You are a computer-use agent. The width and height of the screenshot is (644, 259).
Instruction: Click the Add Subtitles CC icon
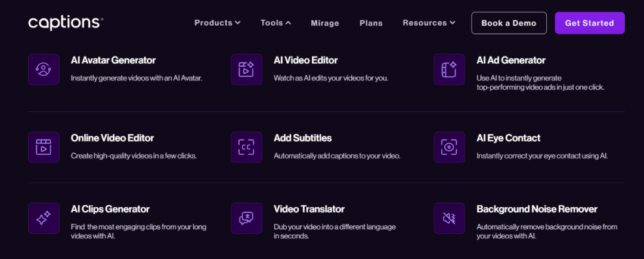[x=246, y=147]
